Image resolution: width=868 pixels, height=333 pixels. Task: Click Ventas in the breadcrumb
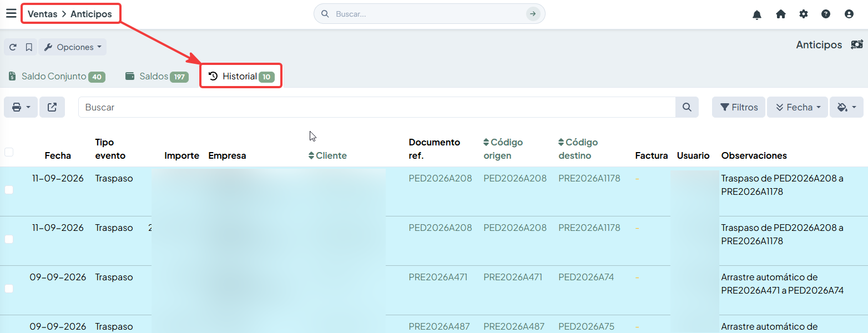(x=43, y=14)
